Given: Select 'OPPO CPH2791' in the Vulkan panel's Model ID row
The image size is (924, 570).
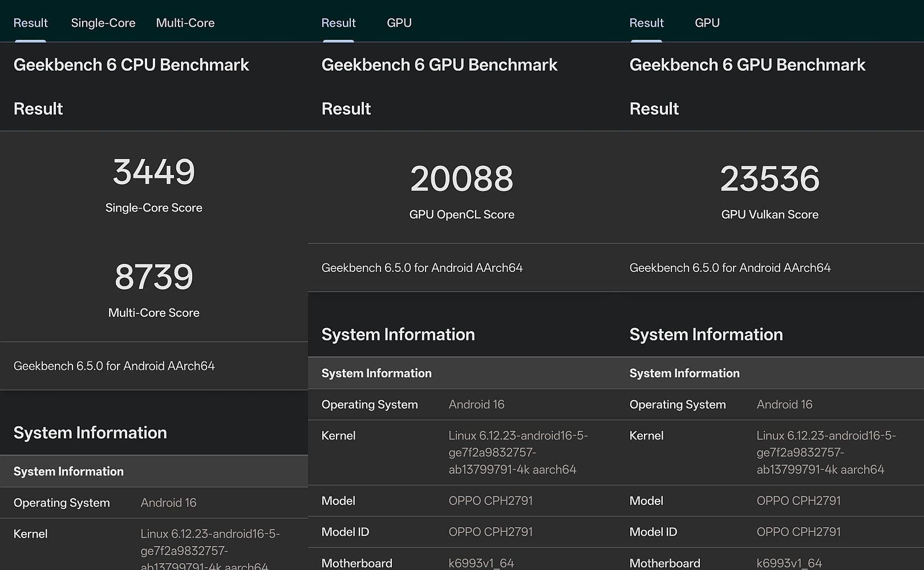Looking at the screenshot, I should point(799,532).
